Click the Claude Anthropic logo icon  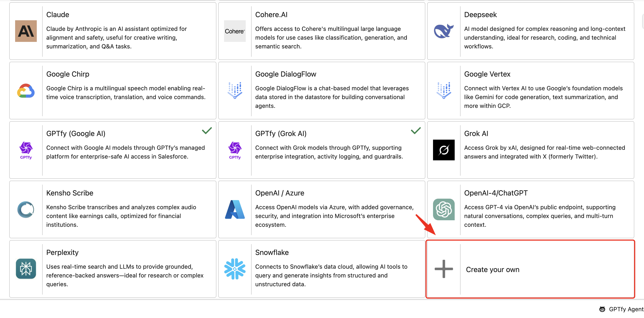coord(26,31)
